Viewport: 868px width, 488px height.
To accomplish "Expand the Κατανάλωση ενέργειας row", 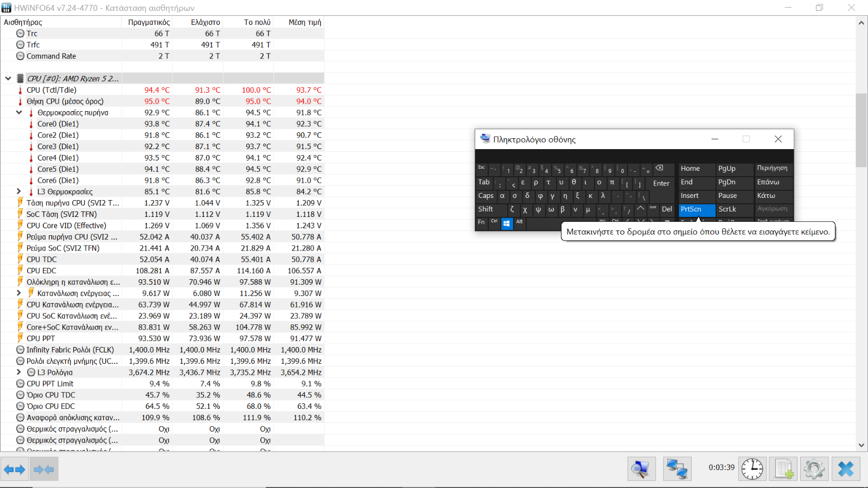I will [19, 293].
